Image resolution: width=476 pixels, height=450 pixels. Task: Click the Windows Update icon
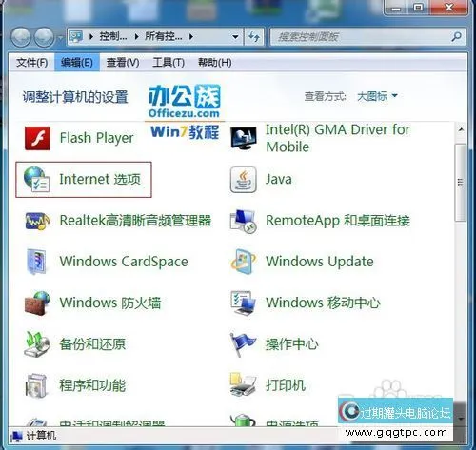(x=244, y=262)
